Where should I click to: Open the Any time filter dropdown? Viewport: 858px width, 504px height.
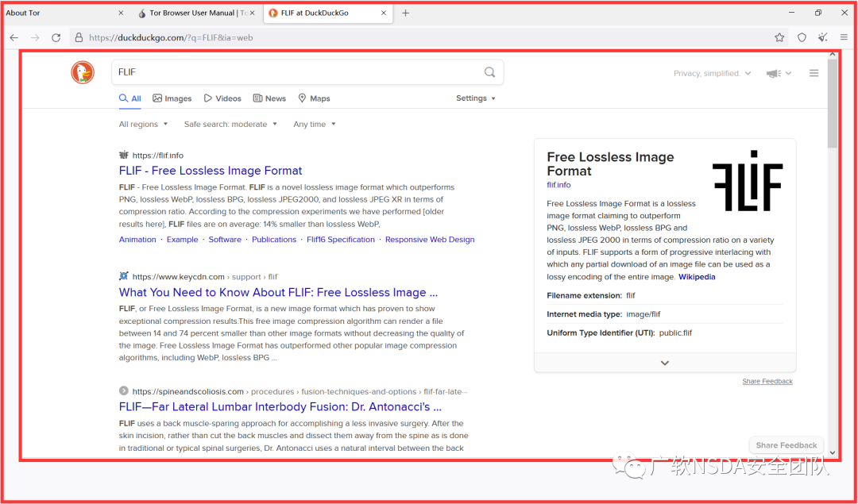coord(315,124)
